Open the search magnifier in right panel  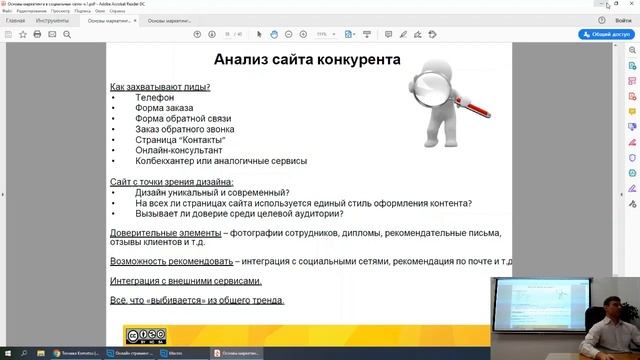632,50
